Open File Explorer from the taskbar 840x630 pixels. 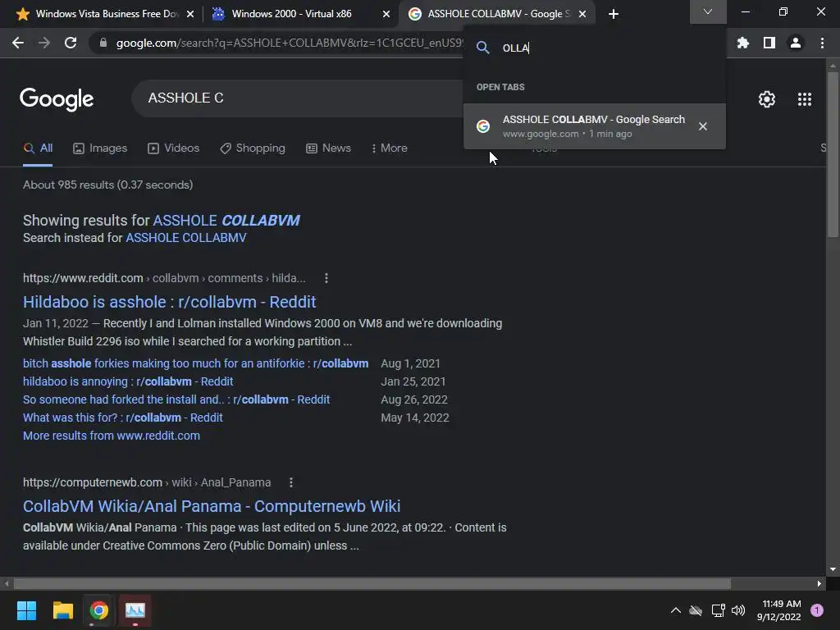coord(62,610)
